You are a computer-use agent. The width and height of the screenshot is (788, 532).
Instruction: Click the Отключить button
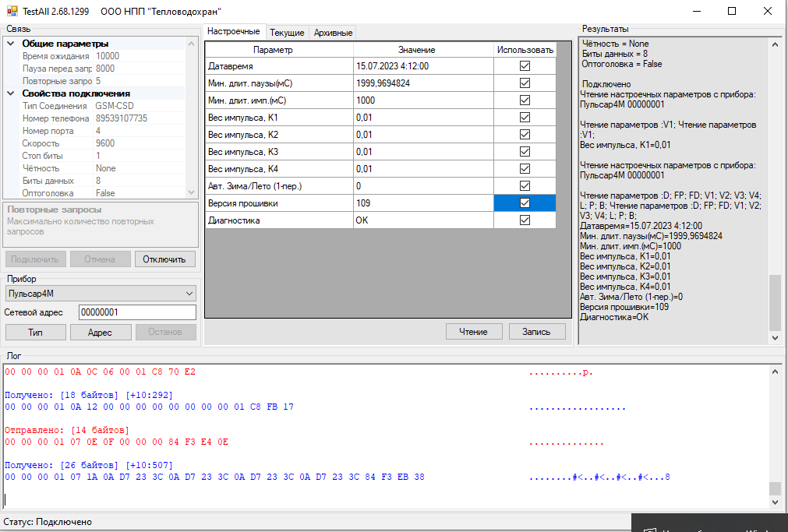click(164, 259)
